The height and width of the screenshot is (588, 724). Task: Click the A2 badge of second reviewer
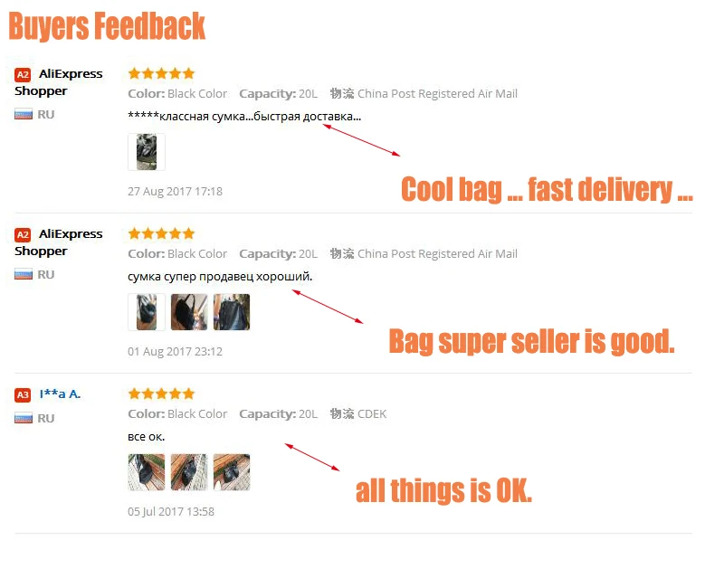point(23,235)
